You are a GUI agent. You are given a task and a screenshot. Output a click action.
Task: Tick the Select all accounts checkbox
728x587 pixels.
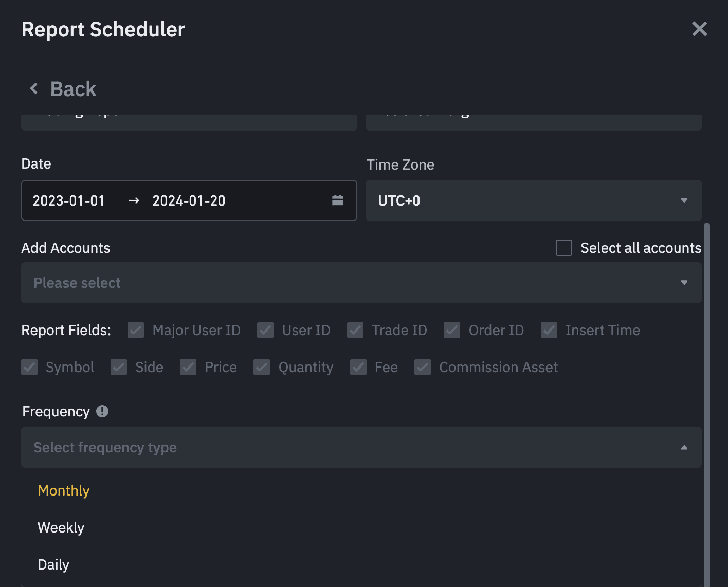pyautogui.click(x=564, y=248)
